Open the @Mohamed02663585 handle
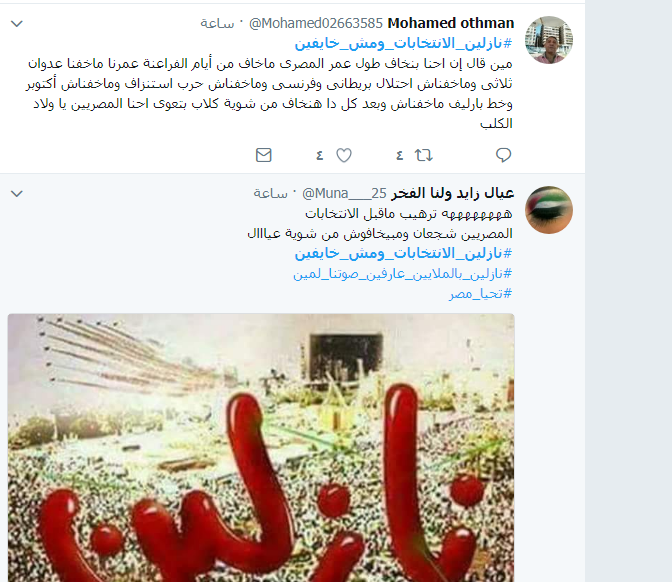Viewport: 672px width, 582px height. coord(315,23)
